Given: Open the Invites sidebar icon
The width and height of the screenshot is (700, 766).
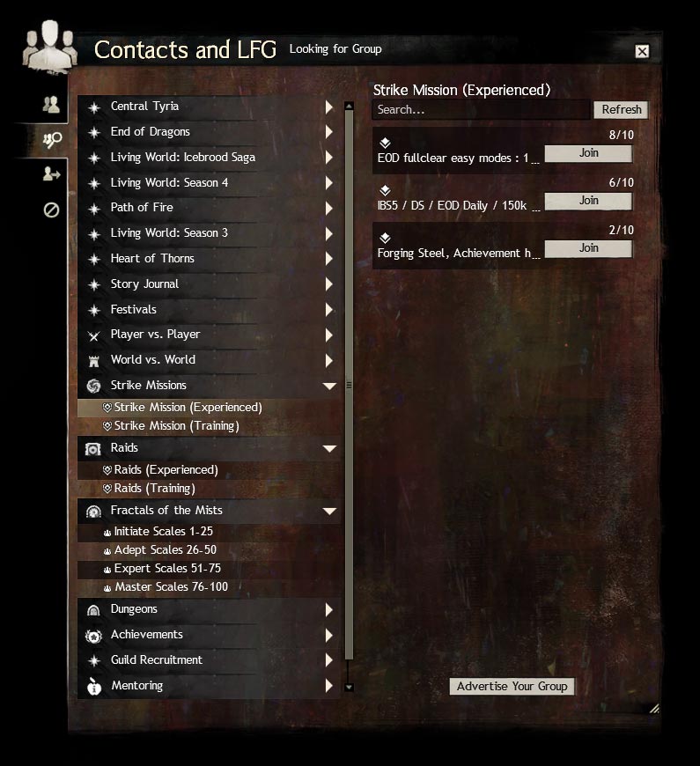Looking at the screenshot, I should [51, 173].
